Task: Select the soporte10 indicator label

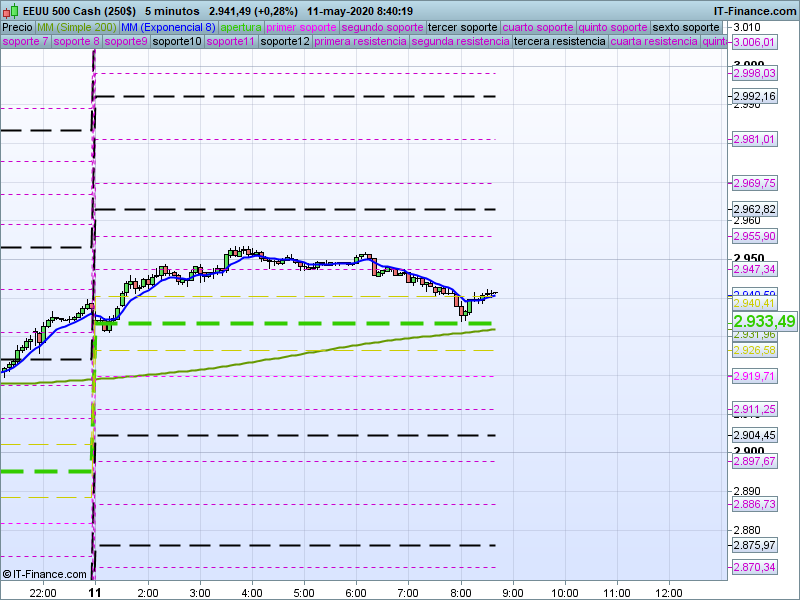Action: (178, 42)
